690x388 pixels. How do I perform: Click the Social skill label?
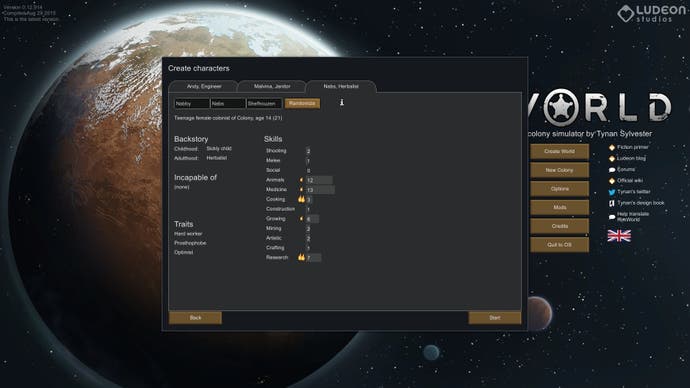273,170
